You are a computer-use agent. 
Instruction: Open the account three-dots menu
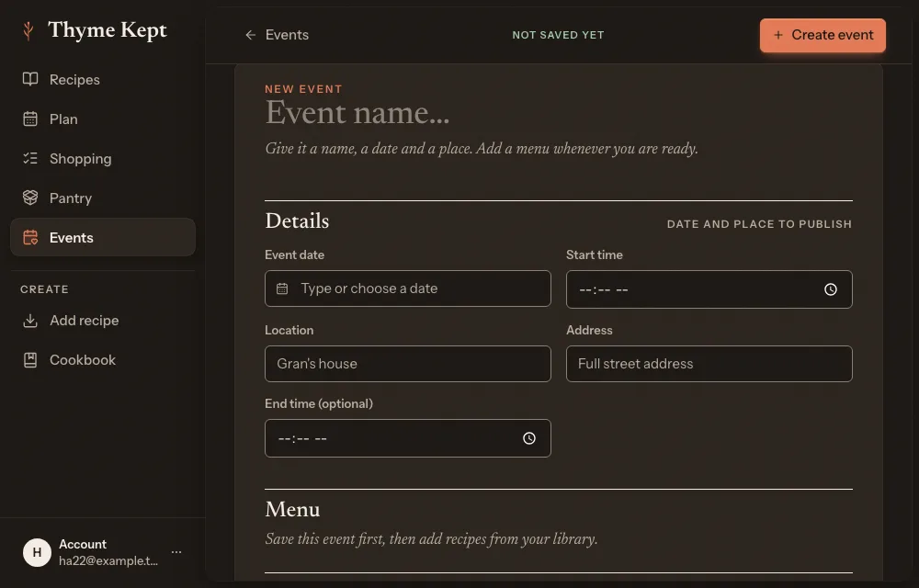tap(176, 551)
